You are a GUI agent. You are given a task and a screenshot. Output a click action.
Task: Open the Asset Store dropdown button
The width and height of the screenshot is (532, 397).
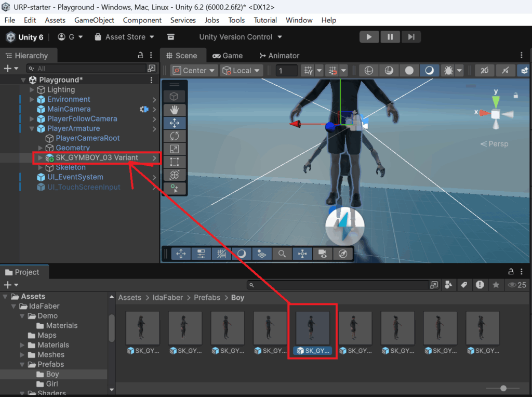125,37
